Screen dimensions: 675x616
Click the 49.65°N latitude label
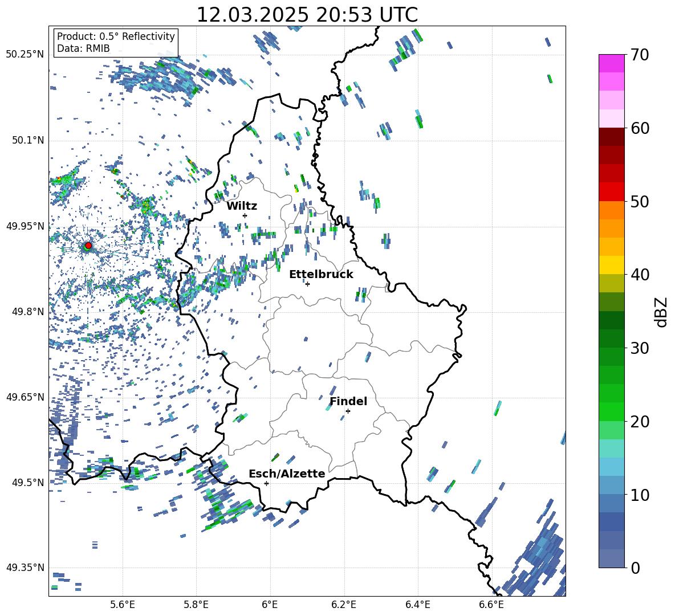point(25,397)
